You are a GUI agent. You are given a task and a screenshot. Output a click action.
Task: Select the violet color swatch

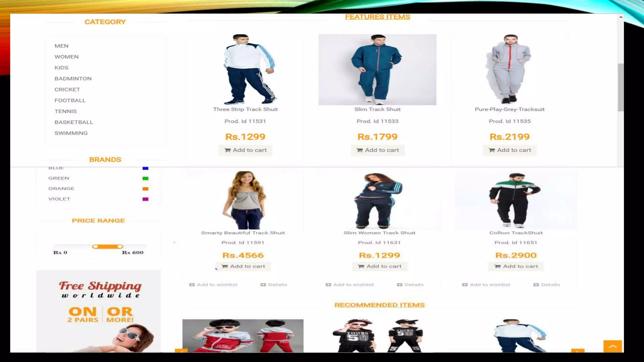coord(145,199)
